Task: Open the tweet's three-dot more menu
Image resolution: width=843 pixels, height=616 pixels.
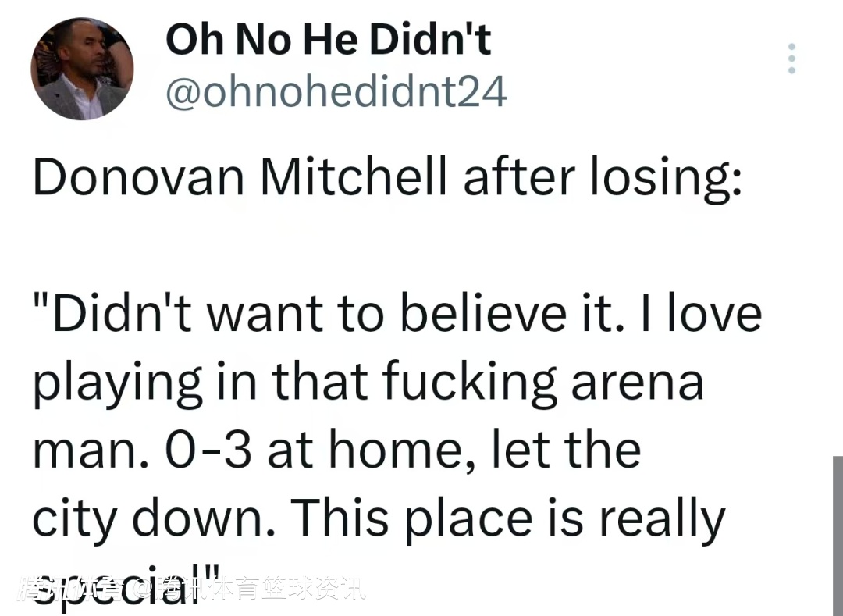Action: [791, 58]
